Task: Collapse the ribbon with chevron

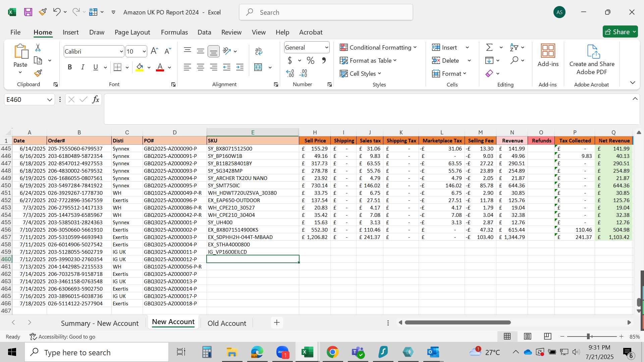Action: [x=632, y=82]
